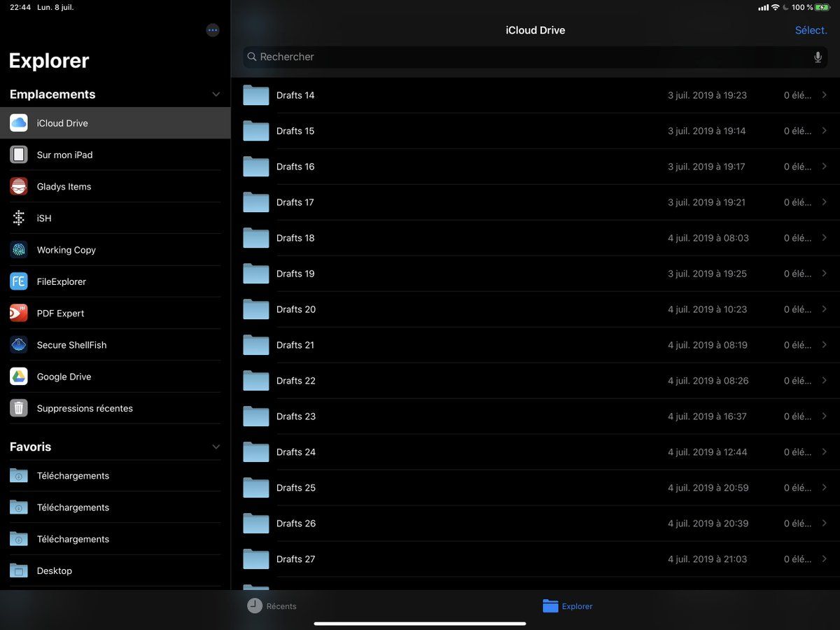Open Google Drive location
Screen dimensions: 840x630
64,377
